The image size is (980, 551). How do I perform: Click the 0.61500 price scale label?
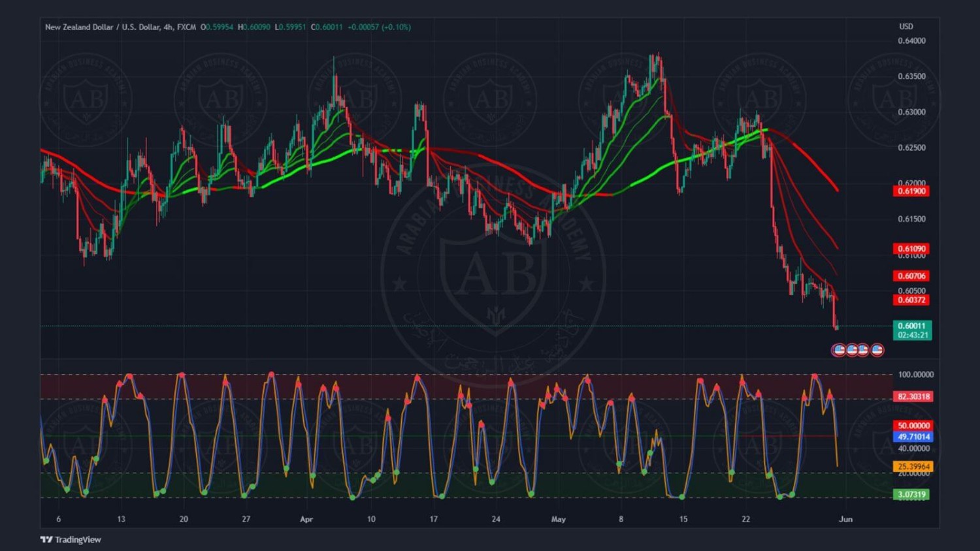911,219
